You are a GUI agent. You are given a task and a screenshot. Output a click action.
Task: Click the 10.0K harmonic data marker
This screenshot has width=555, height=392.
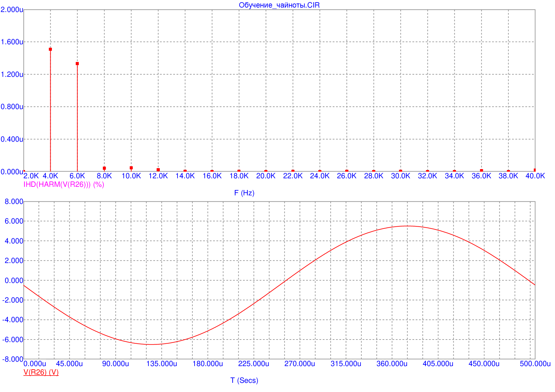point(131,168)
